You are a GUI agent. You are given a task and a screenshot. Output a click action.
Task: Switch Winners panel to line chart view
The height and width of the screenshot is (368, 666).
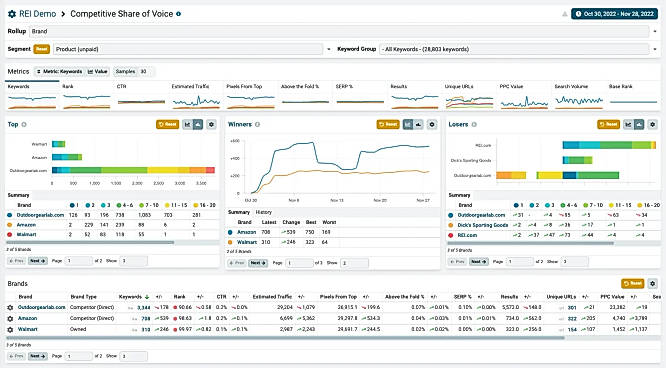tap(408, 125)
